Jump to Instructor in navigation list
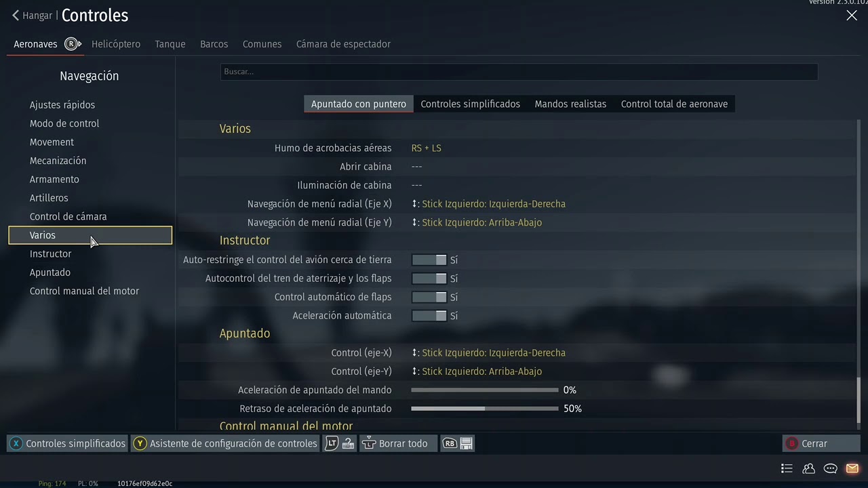The width and height of the screenshot is (868, 488). coord(51,253)
